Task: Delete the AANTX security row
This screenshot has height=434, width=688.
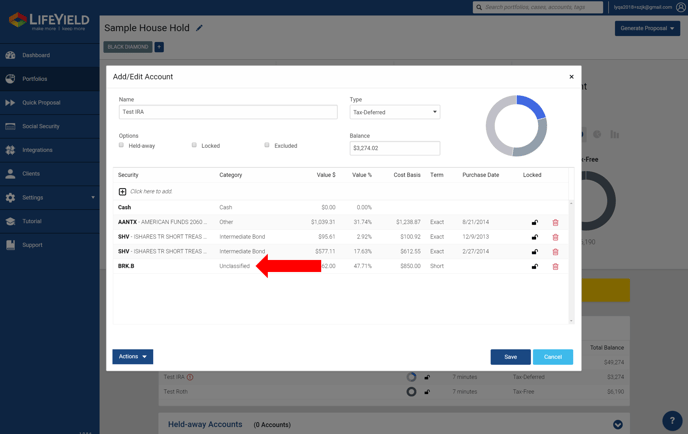Action: 555,222
